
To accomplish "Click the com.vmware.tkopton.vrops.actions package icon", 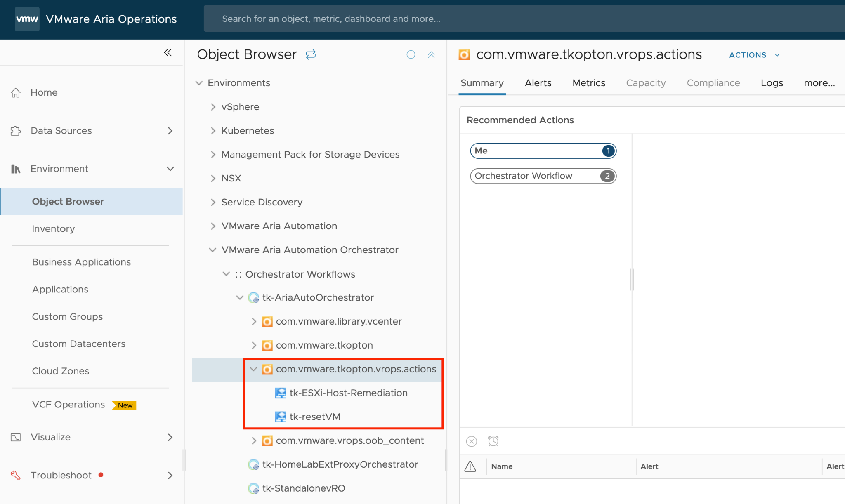I will [x=267, y=370].
